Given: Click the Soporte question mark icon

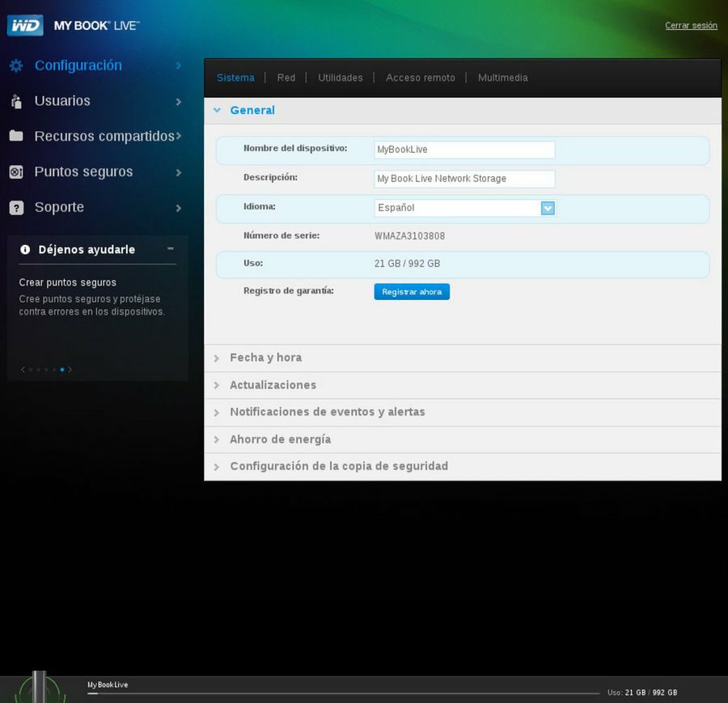Looking at the screenshot, I should (x=16, y=208).
